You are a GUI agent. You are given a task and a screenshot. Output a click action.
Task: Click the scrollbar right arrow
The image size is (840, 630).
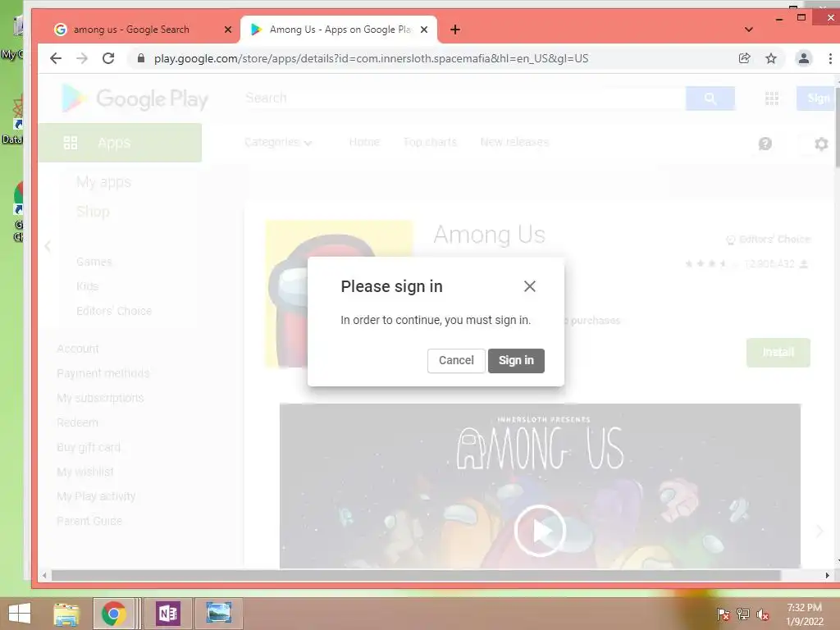[827, 575]
